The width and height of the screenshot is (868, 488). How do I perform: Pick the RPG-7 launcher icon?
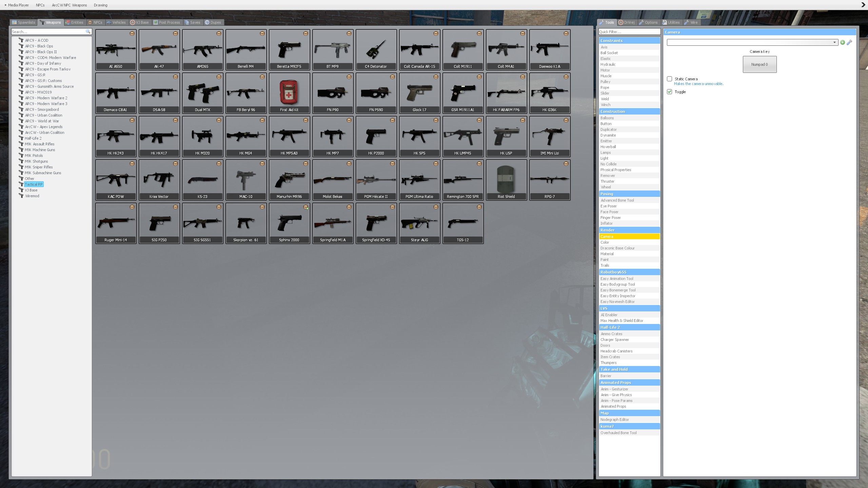click(550, 180)
